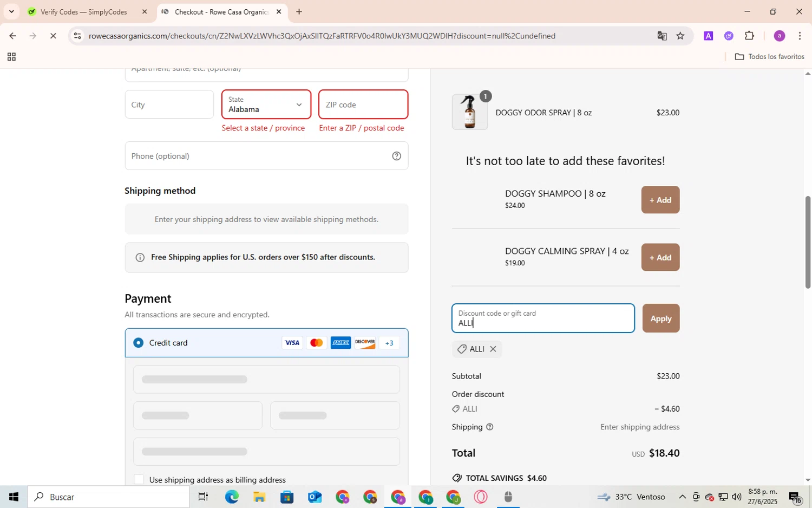Open the Chrome profile avatar
Viewport: 812px width, 508px height.
tap(779, 36)
